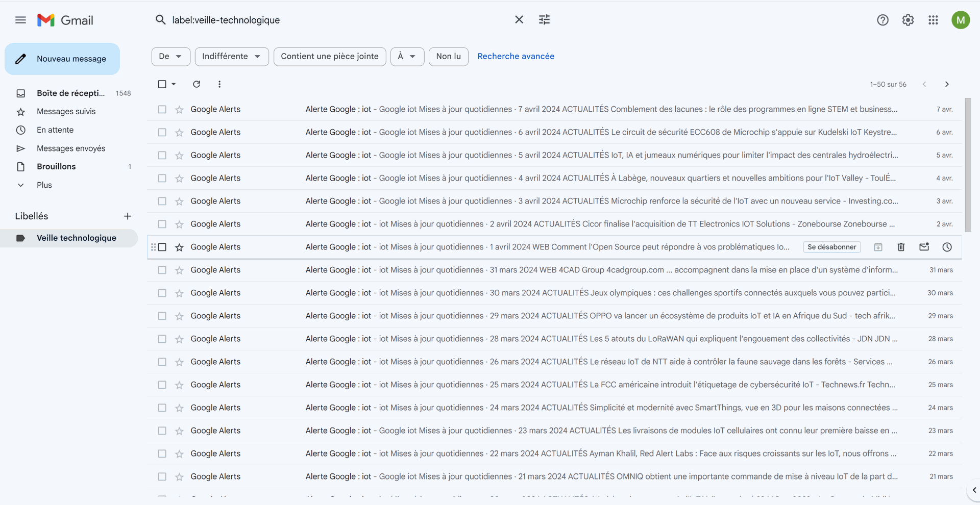Open the three-dot More options menu
Viewport: 980px width, 505px height.
pos(219,84)
